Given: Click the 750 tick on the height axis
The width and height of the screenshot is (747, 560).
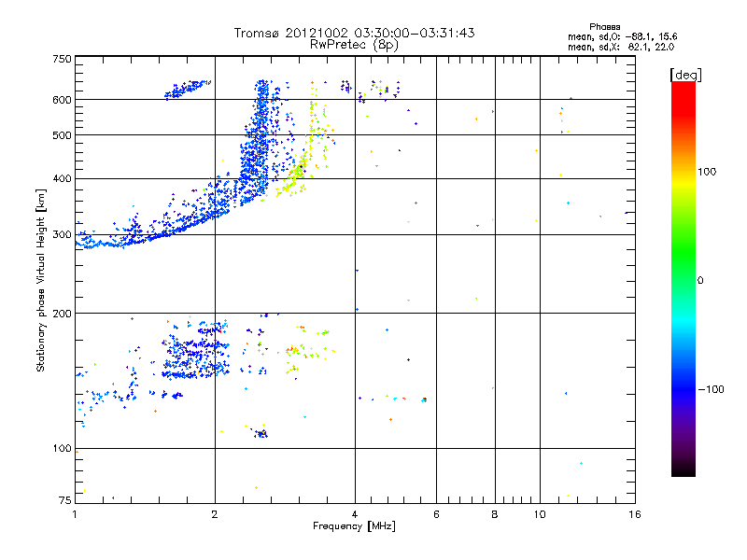Looking at the screenshot, I should point(62,59).
